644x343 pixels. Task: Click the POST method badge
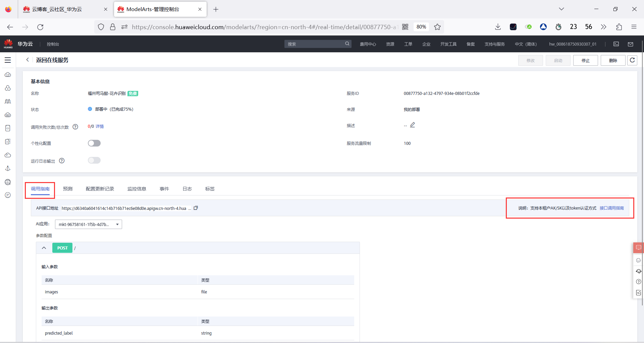(62, 248)
